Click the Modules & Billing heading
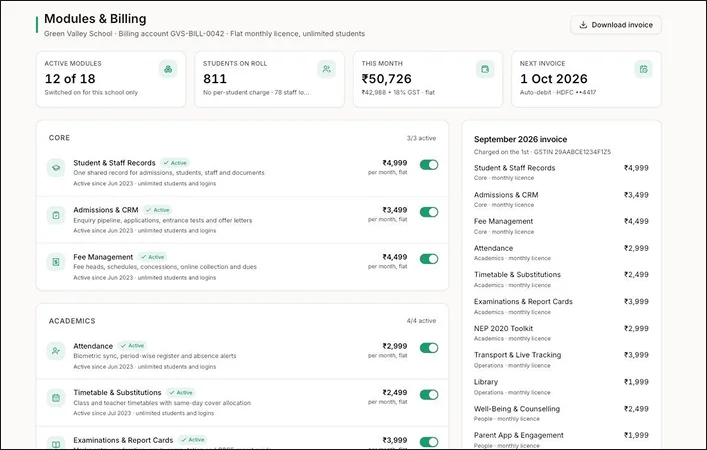 [x=95, y=19]
